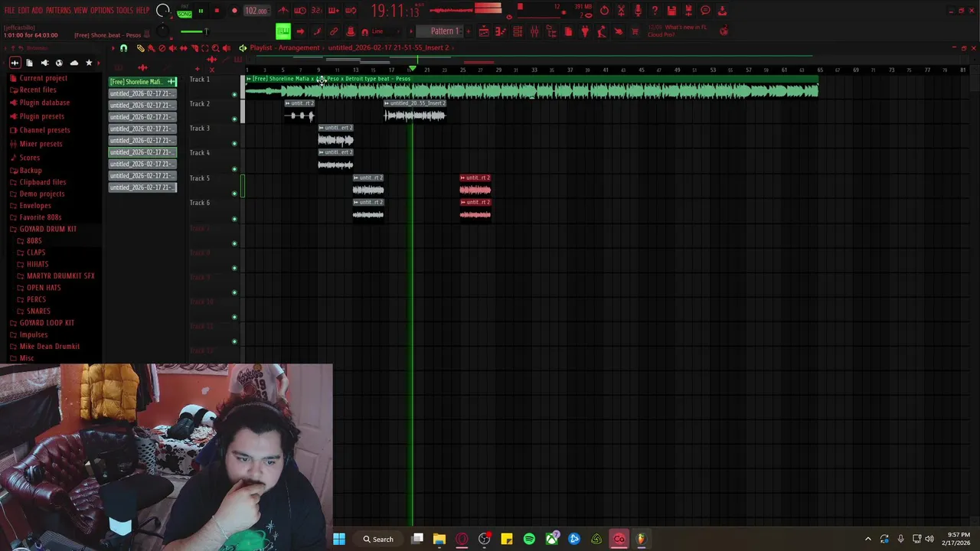Viewport: 980px width, 551px height.
Task: Open the TOOLS menu
Action: pyautogui.click(x=124, y=11)
